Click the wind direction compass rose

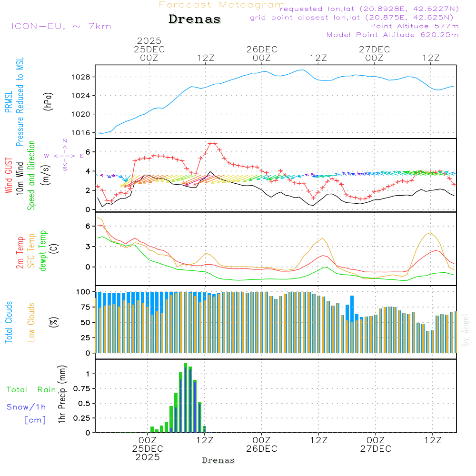pos(65,155)
